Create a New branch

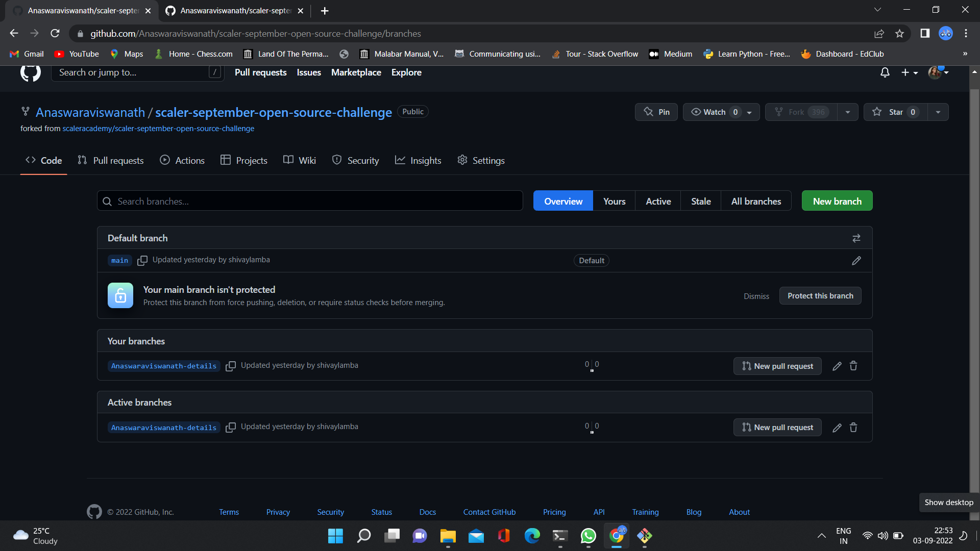(x=837, y=201)
